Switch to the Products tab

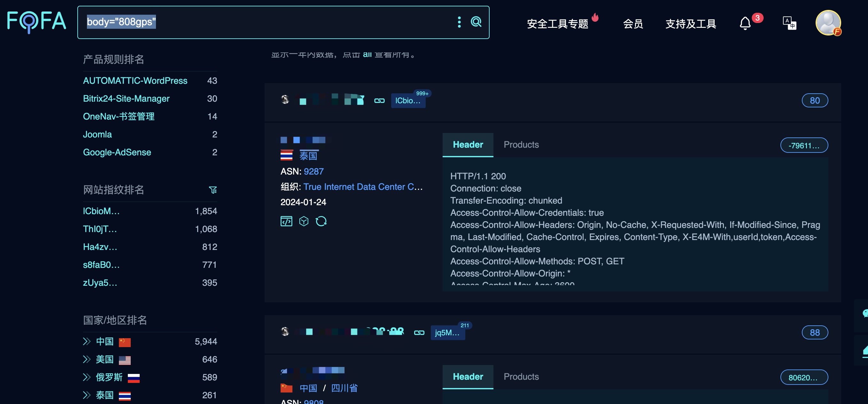(521, 144)
